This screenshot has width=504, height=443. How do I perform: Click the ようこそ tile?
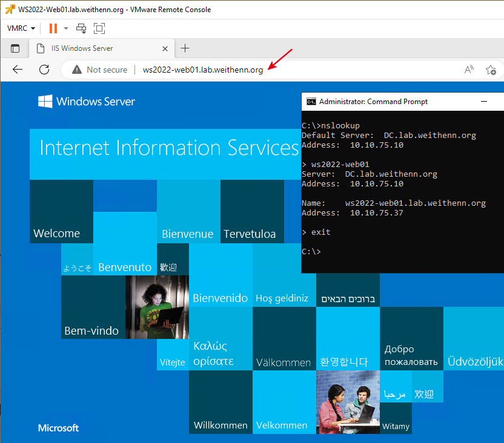(77, 260)
